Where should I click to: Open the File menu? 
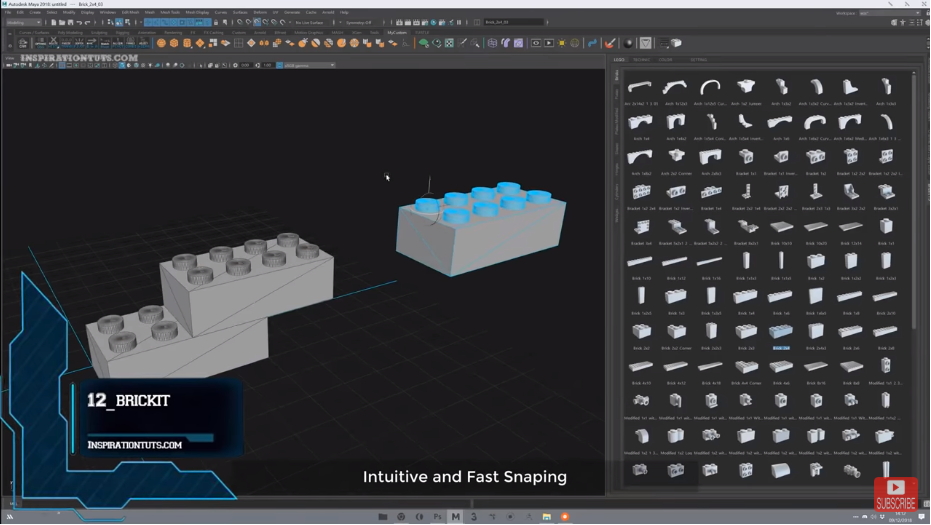pos(8,12)
